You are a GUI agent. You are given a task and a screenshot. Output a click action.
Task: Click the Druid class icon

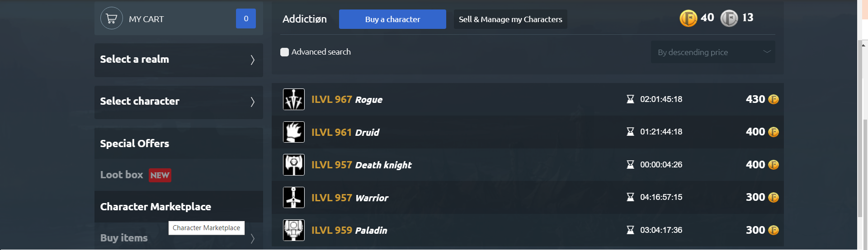click(x=294, y=132)
